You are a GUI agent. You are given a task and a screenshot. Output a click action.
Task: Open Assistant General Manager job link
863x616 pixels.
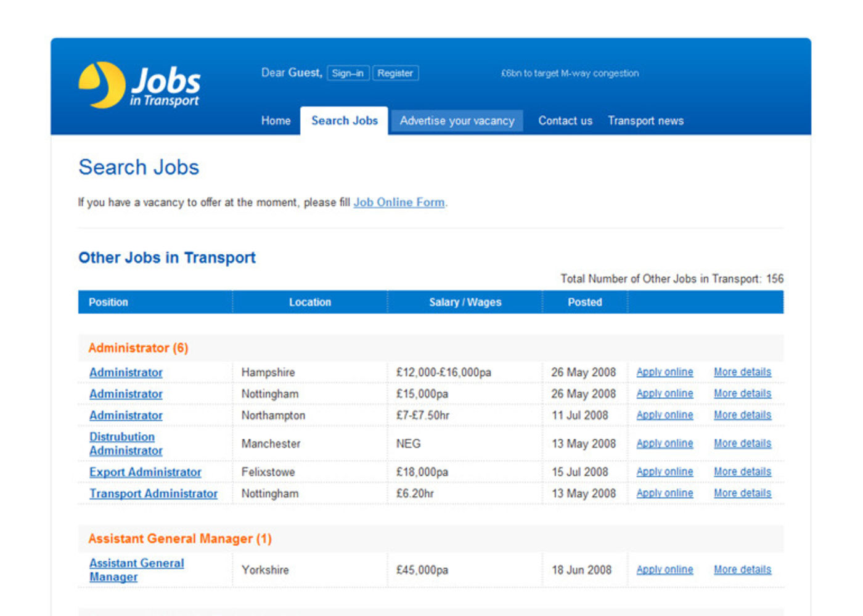coord(136,570)
